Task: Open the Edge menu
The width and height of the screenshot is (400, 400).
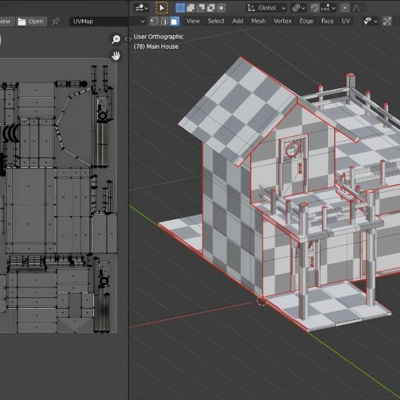Action: pos(306,21)
